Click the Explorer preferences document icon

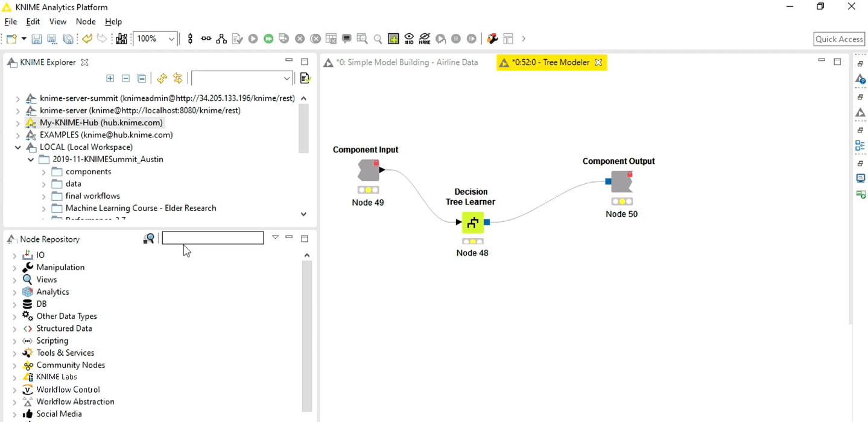305,78
